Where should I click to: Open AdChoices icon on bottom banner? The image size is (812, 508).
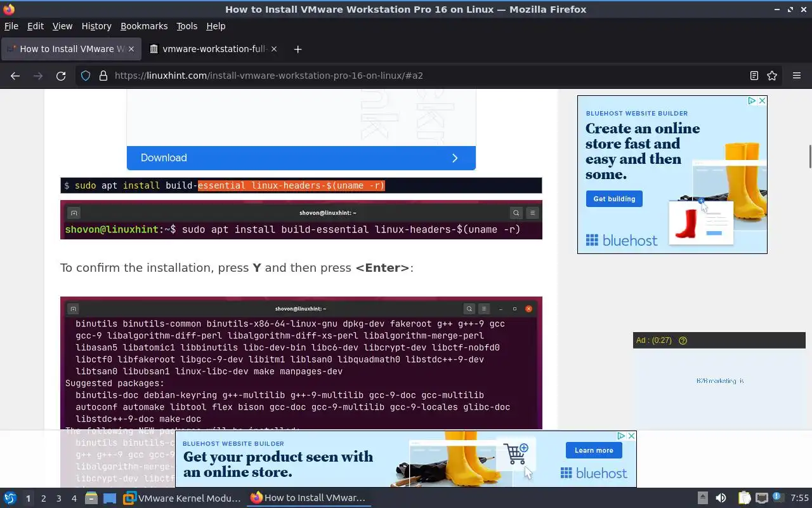coord(622,436)
